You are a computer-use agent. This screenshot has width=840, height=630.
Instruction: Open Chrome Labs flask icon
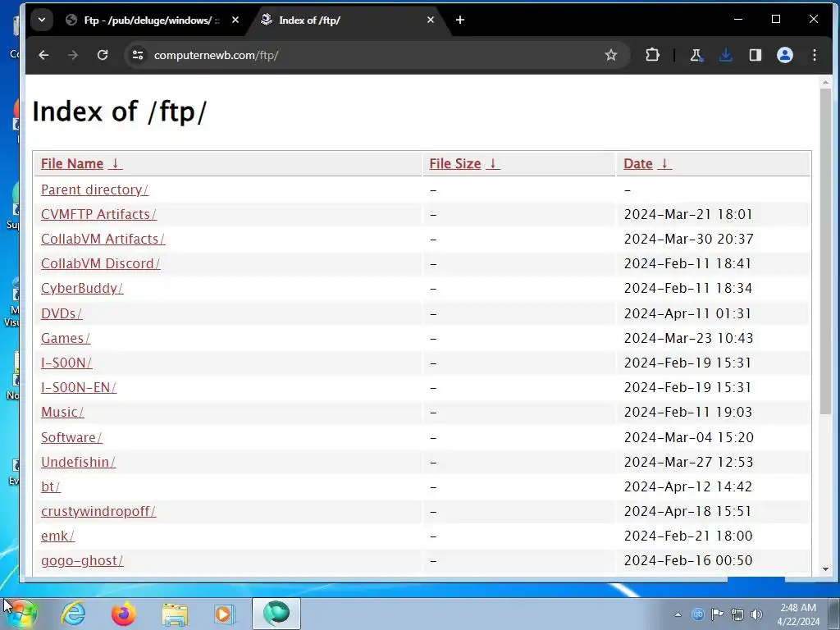click(x=696, y=55)
